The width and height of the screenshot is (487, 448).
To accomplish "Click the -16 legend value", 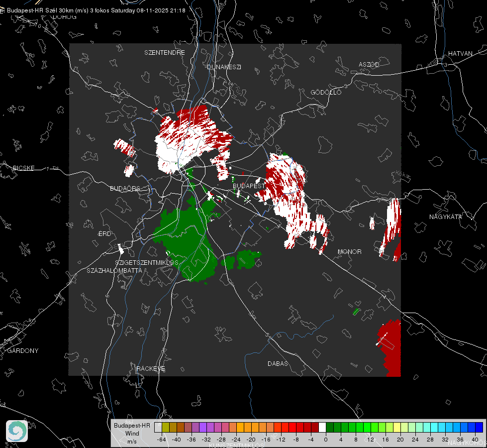I will [x=266, y=440].
